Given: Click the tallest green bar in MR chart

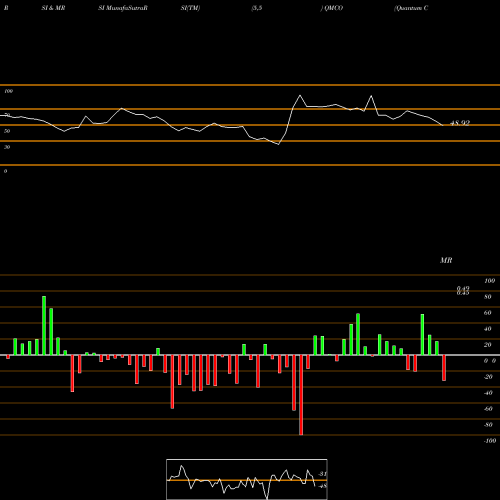Looking at the screenshot, I should (44, 325).
